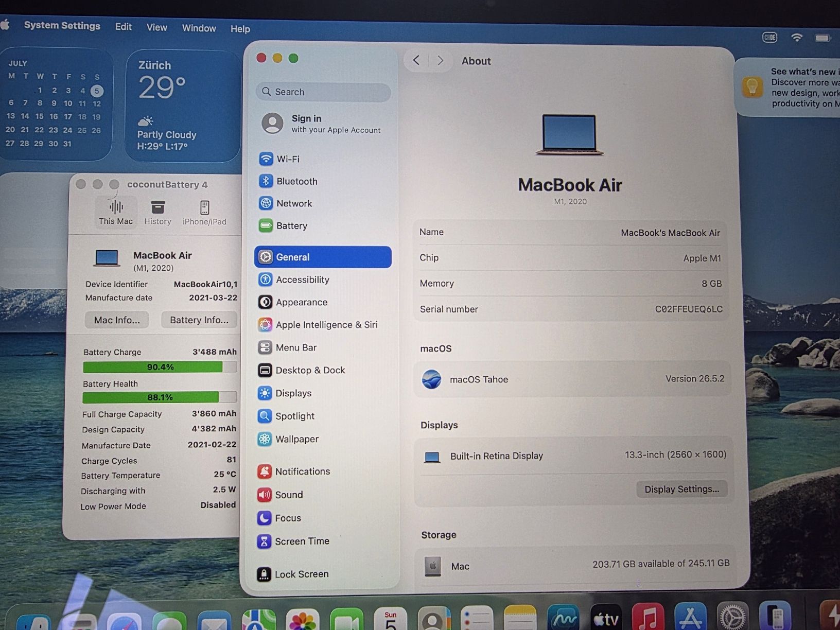Click Battery Charge 90.4% bar
840x630 pixels.
click(x=160, y=367)
